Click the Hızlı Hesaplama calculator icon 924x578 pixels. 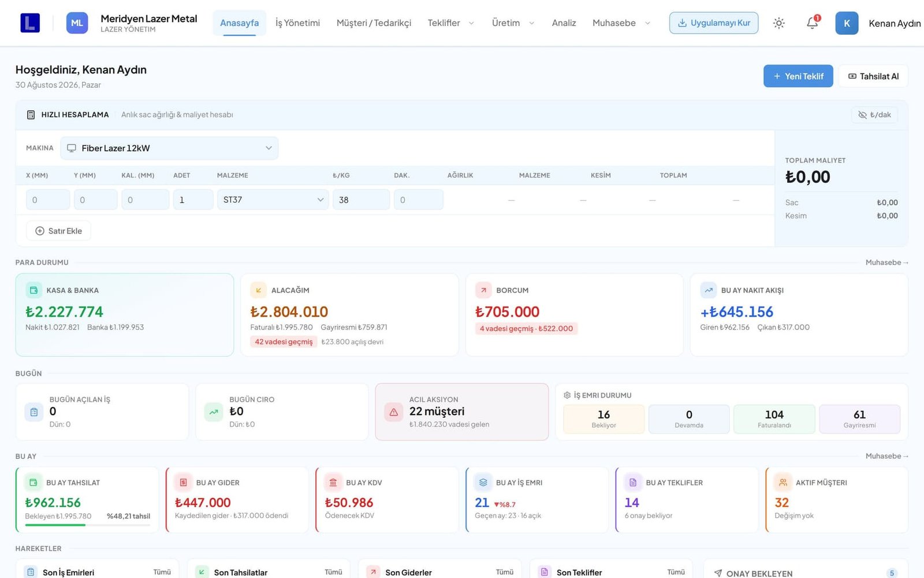(x=31, y=114)
